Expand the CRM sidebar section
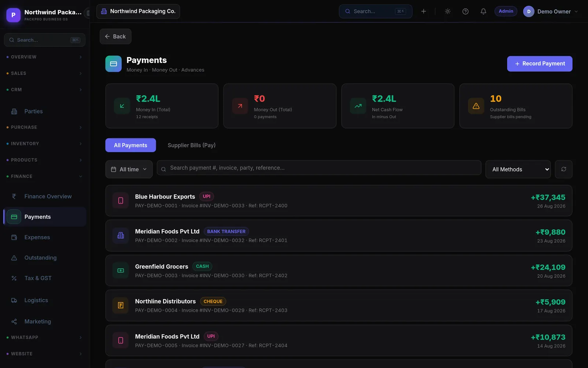The image size is (588, 368). pos(45,90)
